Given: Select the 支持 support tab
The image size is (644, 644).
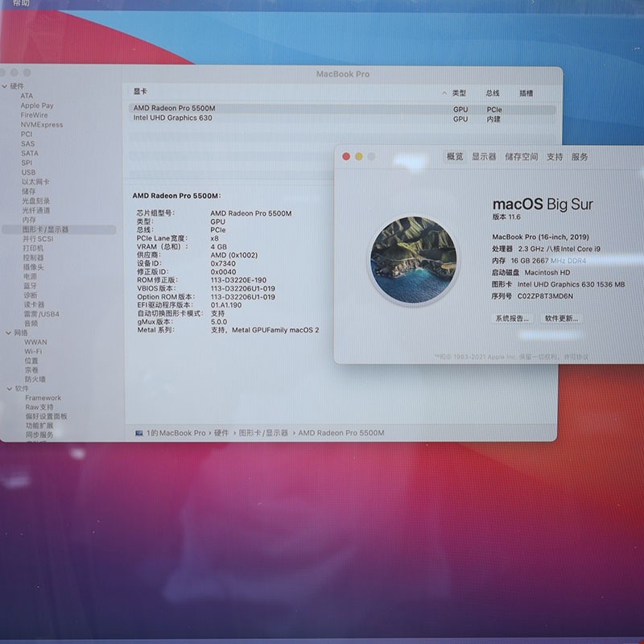Looking at the screenshot, I should (555, 157).
